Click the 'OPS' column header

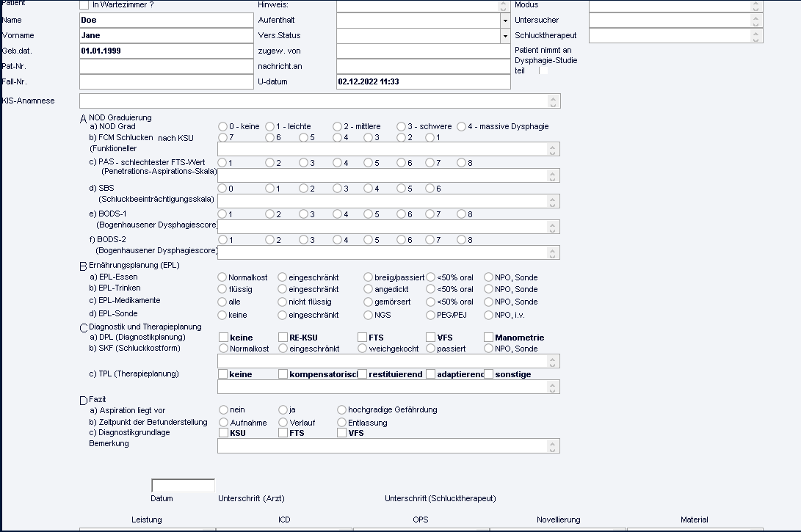point(421,520)
